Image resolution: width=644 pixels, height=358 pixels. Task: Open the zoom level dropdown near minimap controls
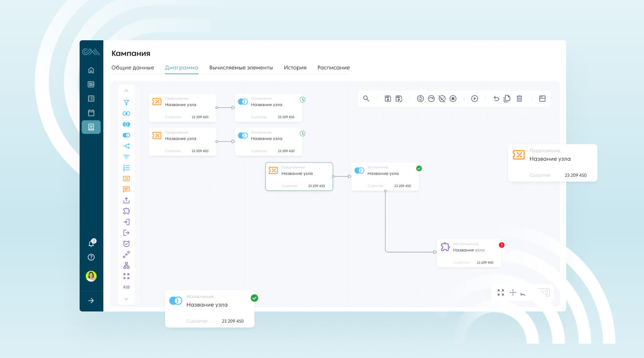(x=544, y=292)
